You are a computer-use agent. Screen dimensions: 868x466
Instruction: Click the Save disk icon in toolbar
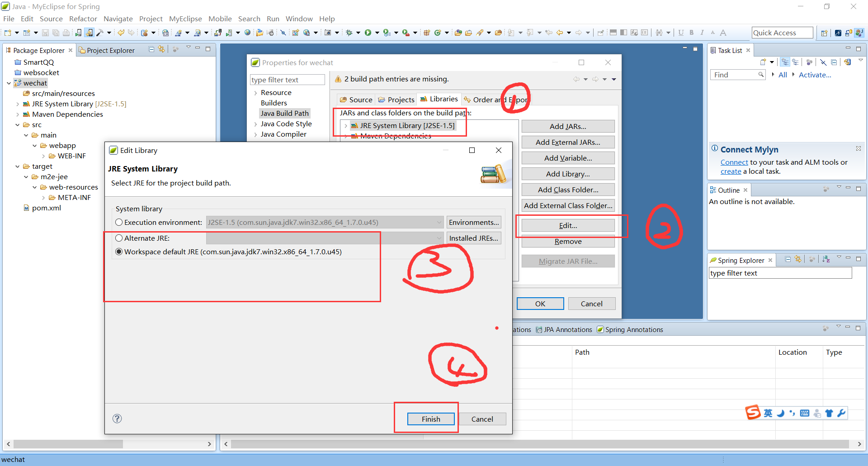coord(45,33)
